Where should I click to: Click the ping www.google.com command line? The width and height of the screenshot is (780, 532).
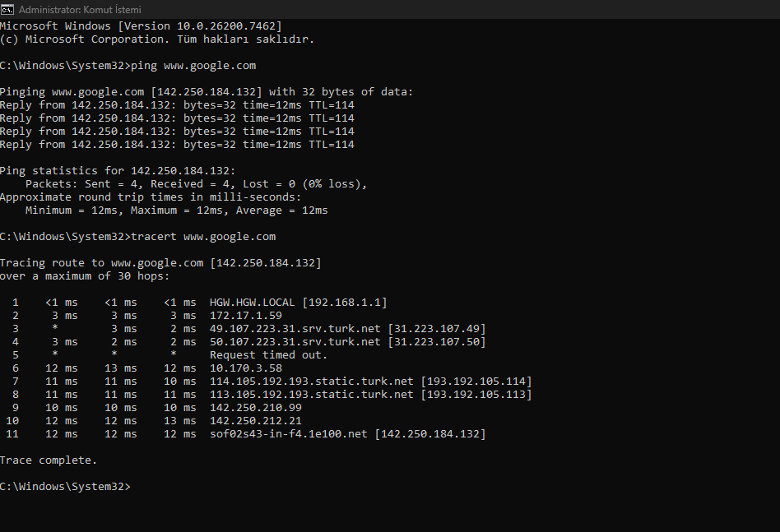click(128, 66)
